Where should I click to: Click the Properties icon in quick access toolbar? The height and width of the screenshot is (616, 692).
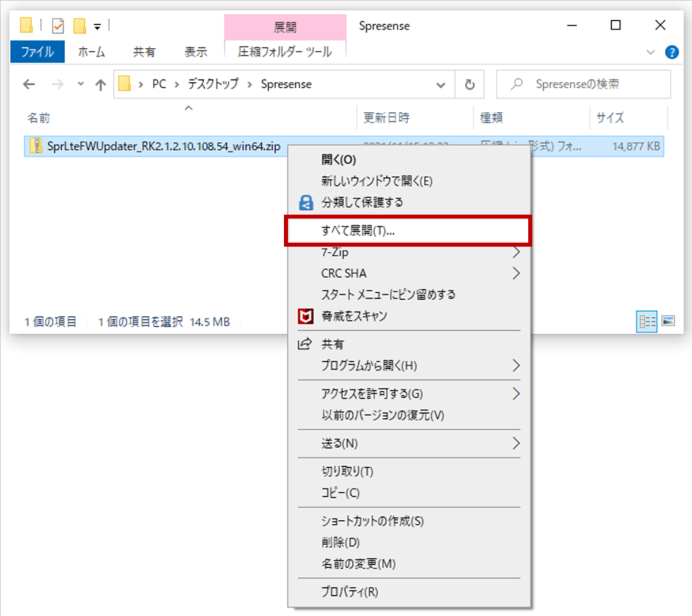click(58, 26)
